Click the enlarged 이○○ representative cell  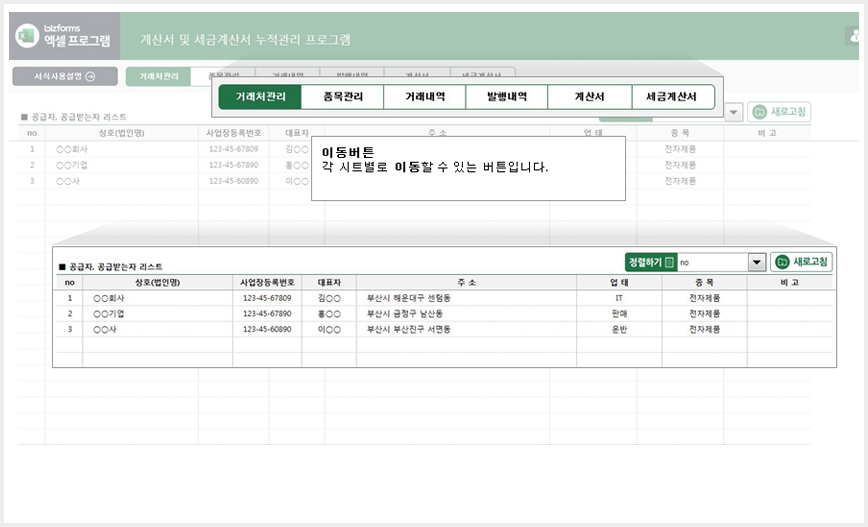pos(329,329)
